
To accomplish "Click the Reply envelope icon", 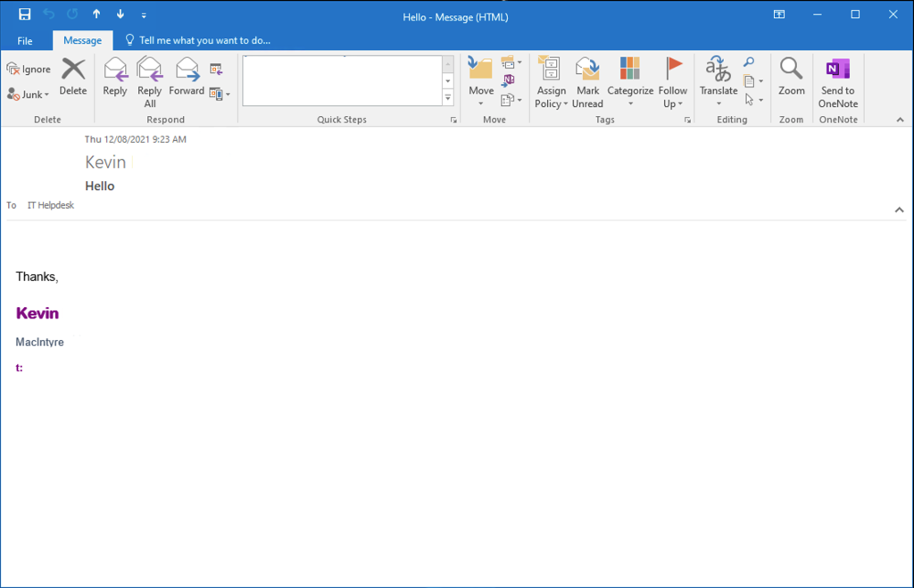I will point(115,70).
